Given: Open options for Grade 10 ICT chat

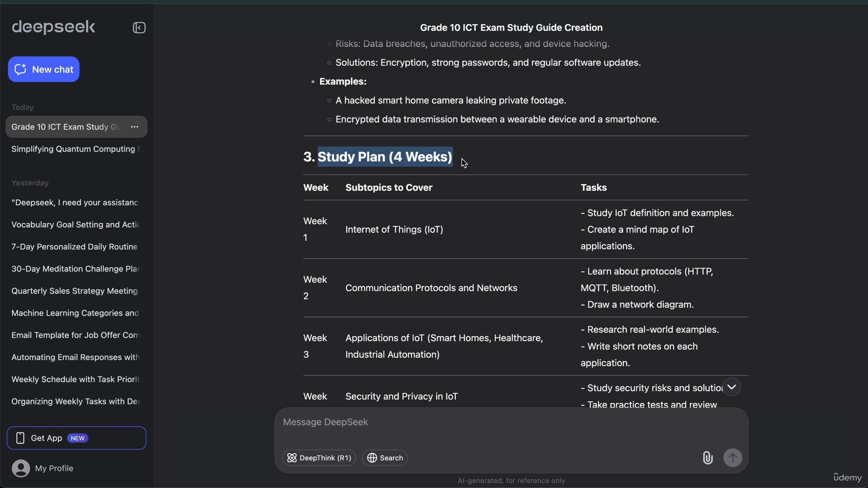Looking at the screenshot, I should 134,127.
